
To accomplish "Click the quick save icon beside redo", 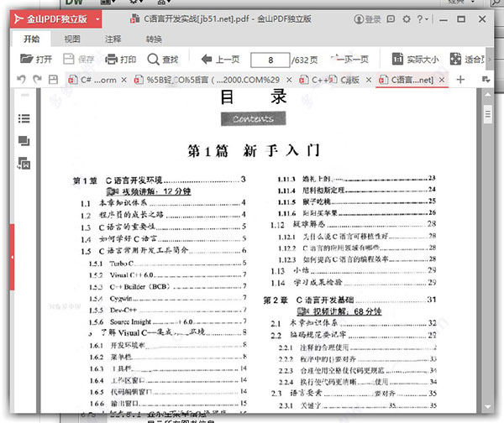I will pyautogui.click(x=53, y=80).
